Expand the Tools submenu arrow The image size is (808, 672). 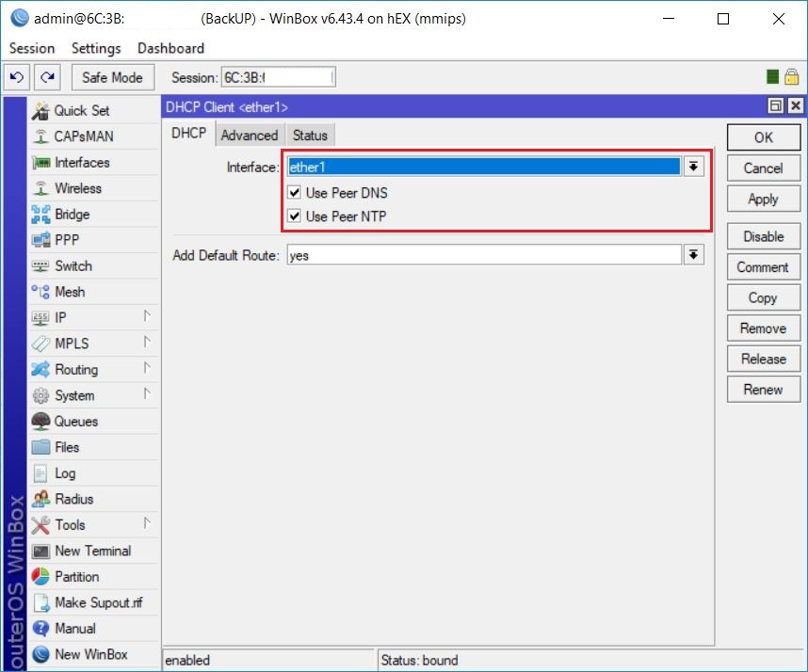tap(147, 523)
